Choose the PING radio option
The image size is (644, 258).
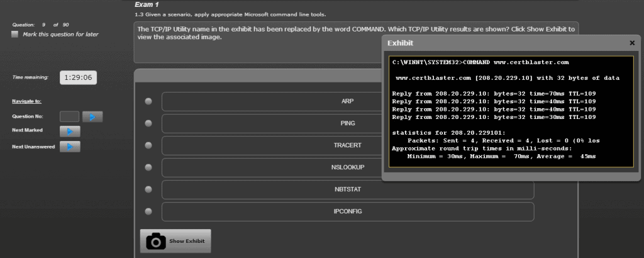[x=148, y=123]
